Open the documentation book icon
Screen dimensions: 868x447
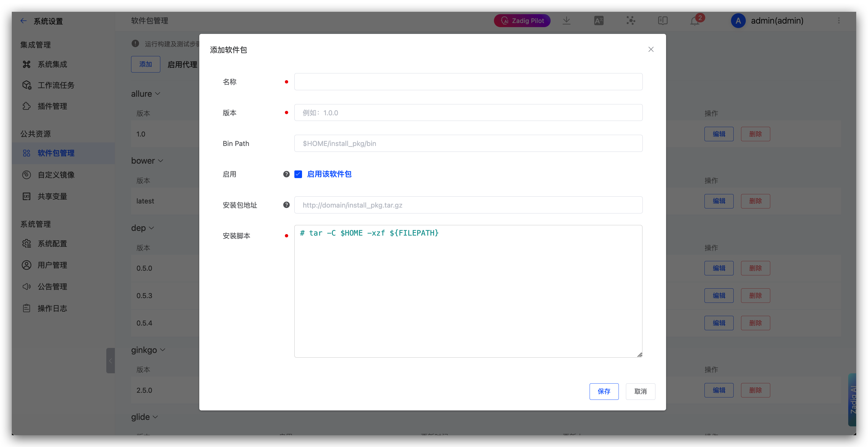(663, 21)
